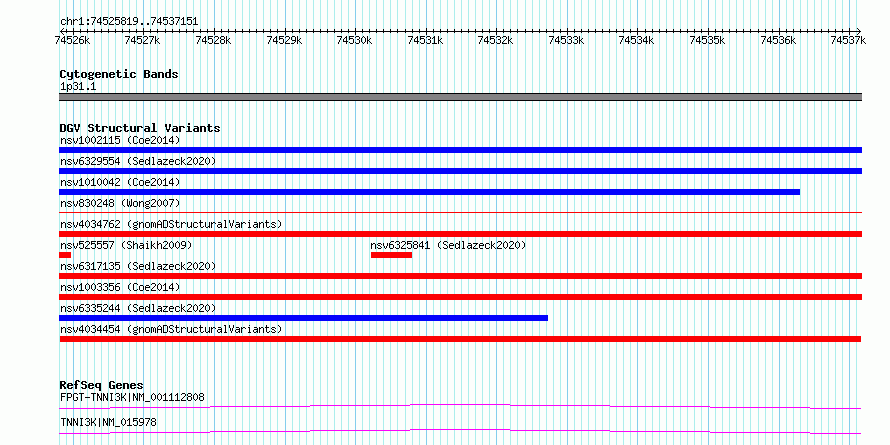Select the RefSeq Genes track title

pos(102,386)
